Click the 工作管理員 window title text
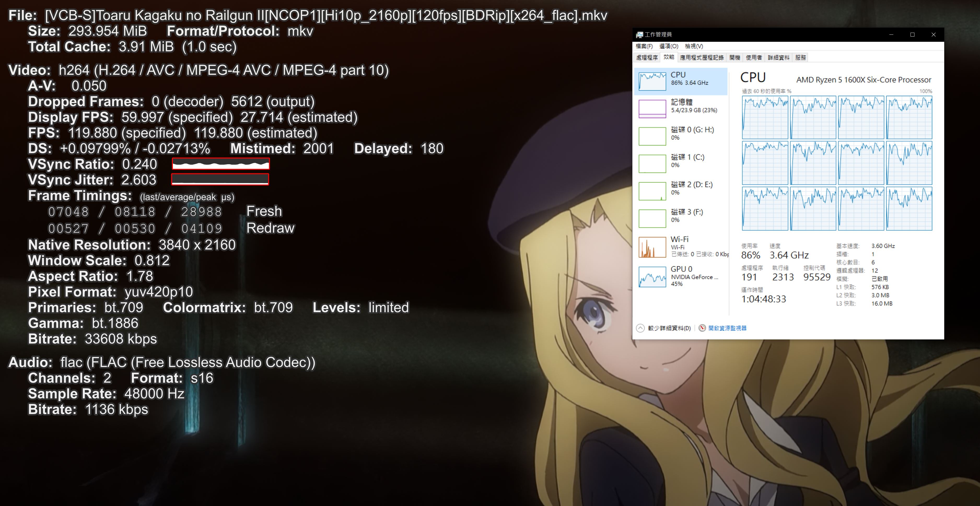The image size is (980, 506). [658, 35]
